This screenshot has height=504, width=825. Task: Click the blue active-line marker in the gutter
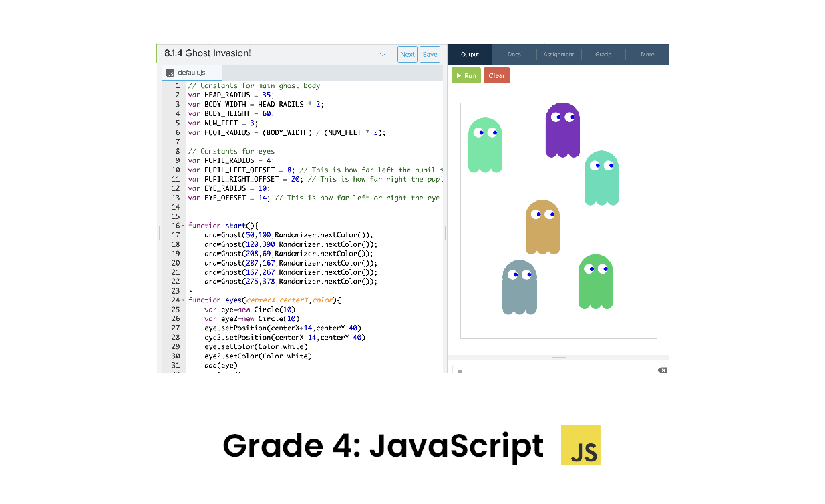click(x=159, y=234)
